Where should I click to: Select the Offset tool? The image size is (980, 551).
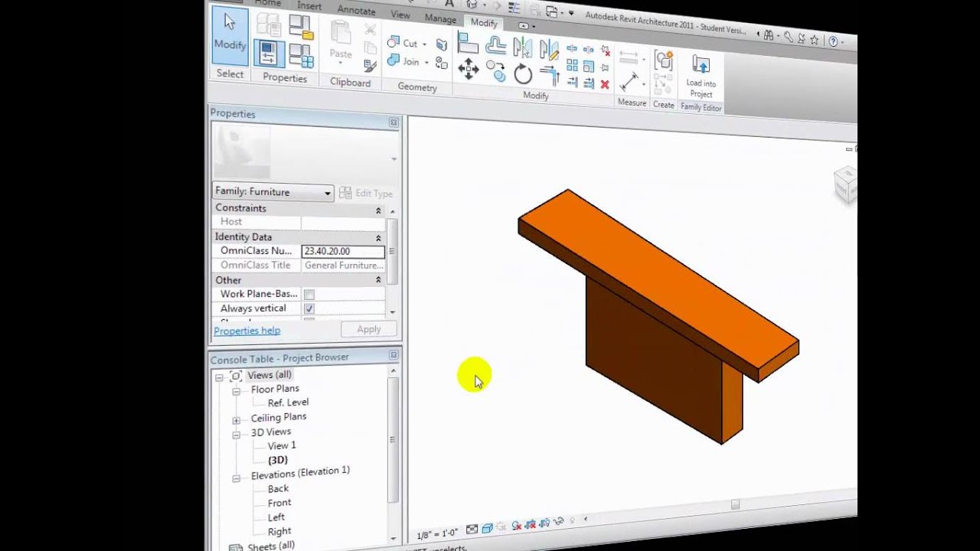[x=495, y=44]
